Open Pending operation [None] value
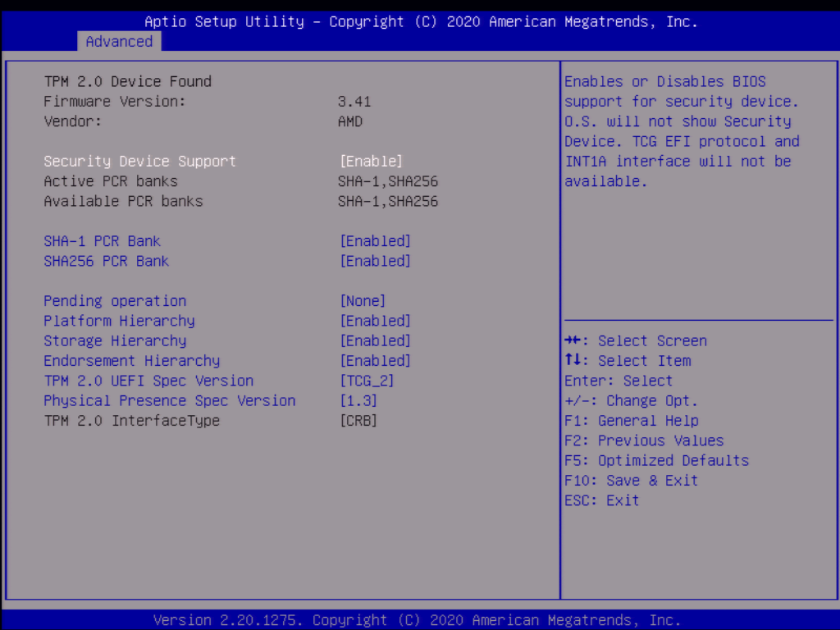 pyautogui.click(x=363, y=301)
